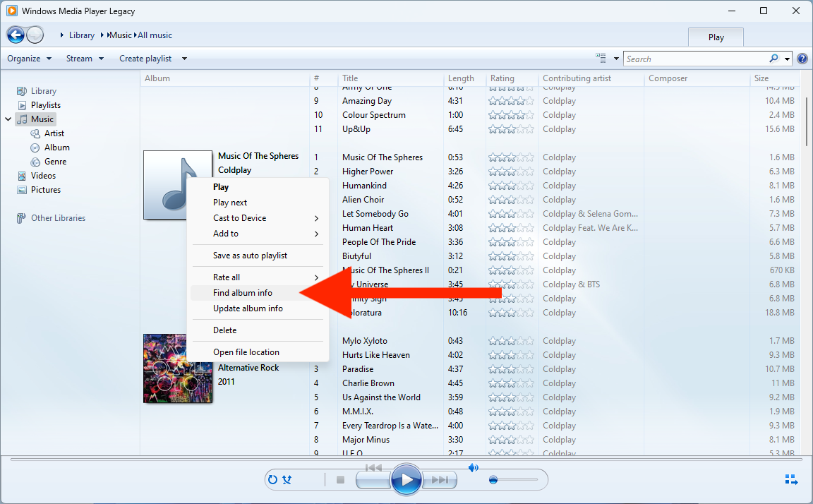Screen dimensions: 813x504
Task: Mute the audio output
Action: point(474,467)
